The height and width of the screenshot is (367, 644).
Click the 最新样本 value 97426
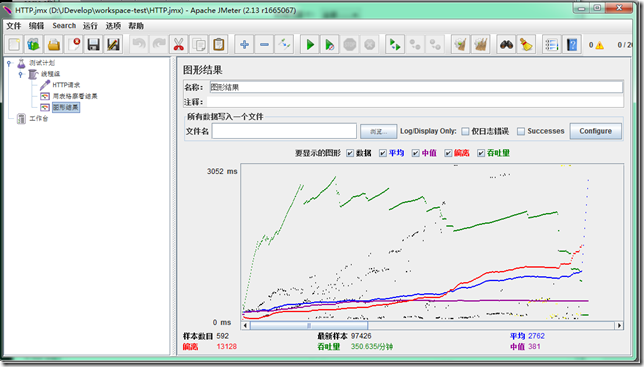click(x=361, y=336)
